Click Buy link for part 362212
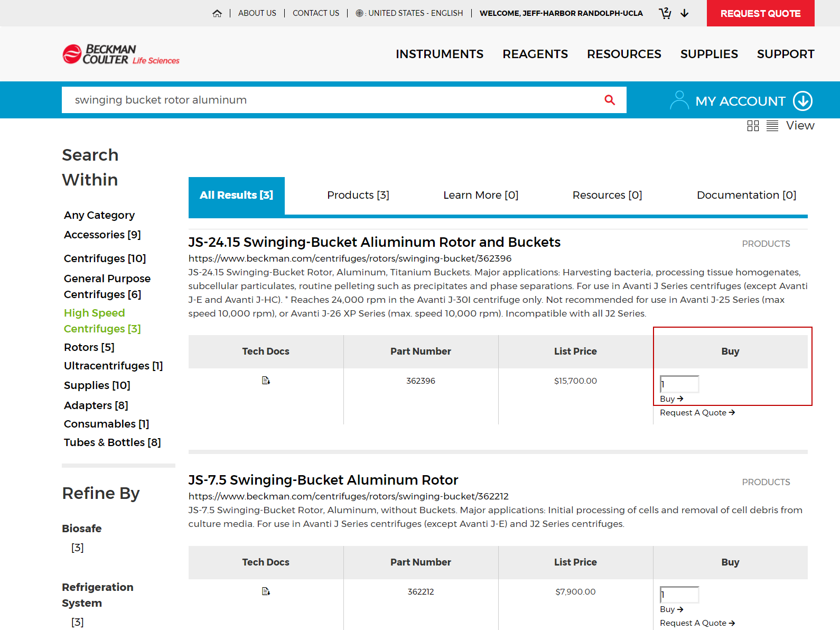840x630 pixels. click(x=671, y=609)
